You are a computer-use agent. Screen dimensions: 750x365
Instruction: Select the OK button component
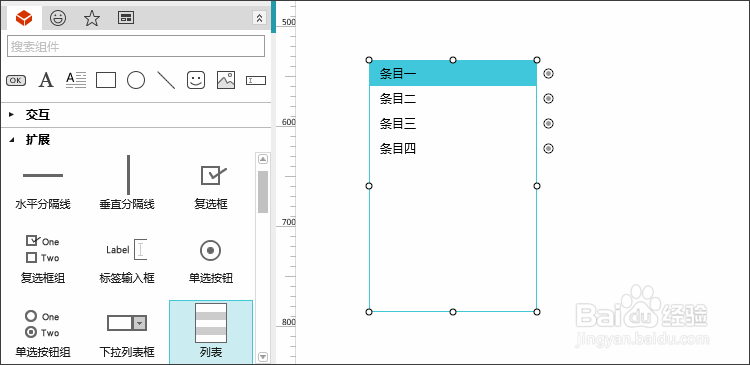16,80
